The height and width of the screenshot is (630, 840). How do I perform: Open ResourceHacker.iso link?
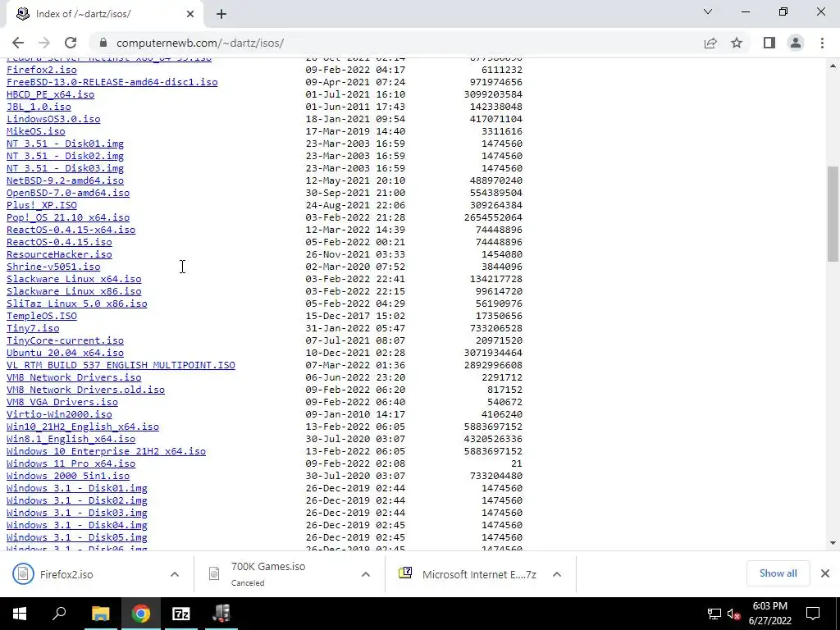pos(59,254)
